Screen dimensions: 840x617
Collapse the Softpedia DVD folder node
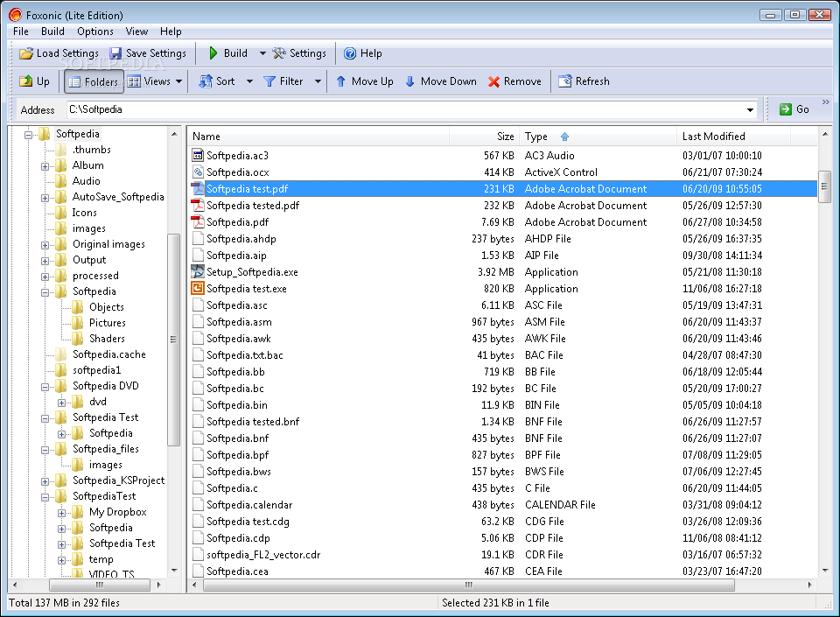(x=45, y=387)
